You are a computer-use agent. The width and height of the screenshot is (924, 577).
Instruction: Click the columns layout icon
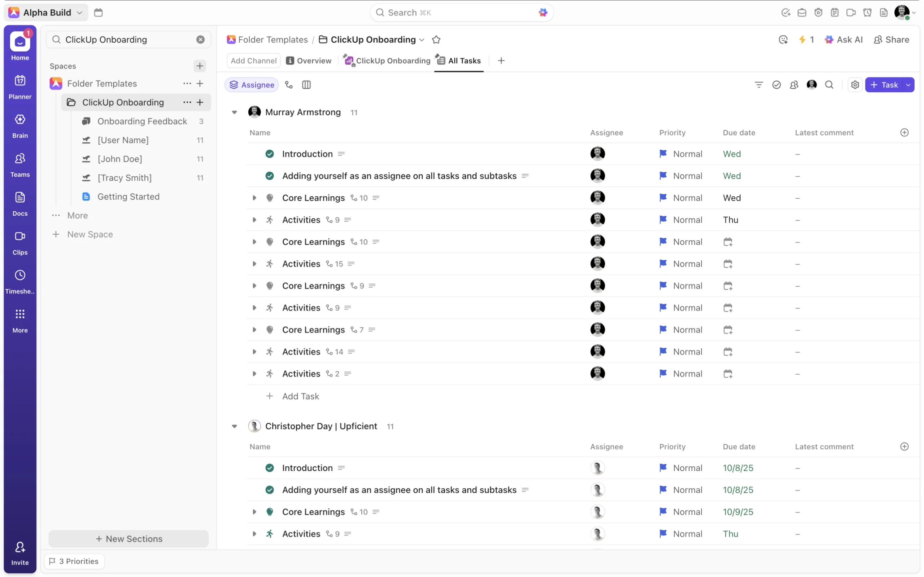[x=306, y=85]
